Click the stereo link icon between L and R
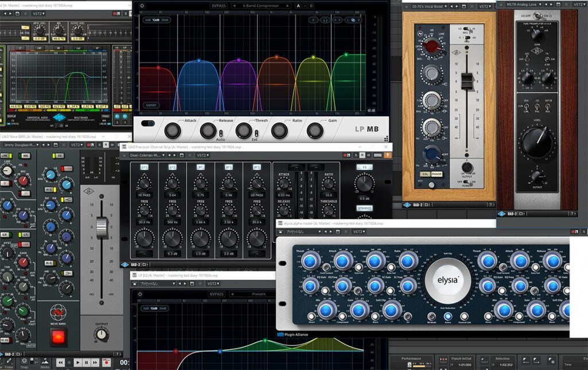The height and width of the screenshot is (370, 588). 353,20
